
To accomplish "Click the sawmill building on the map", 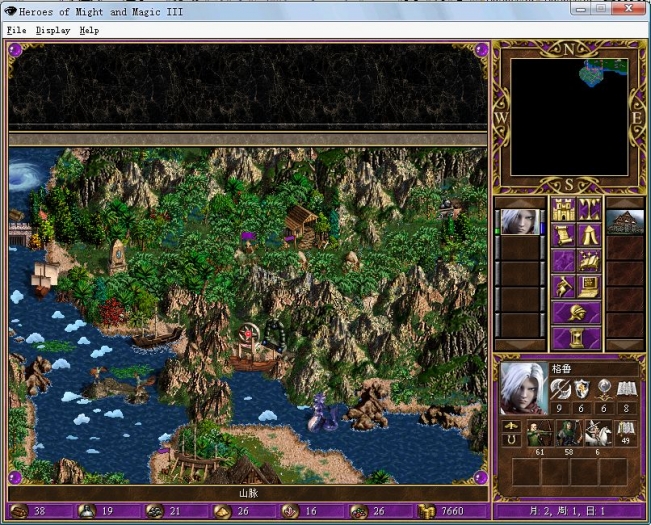I will (x=302, y=226).
